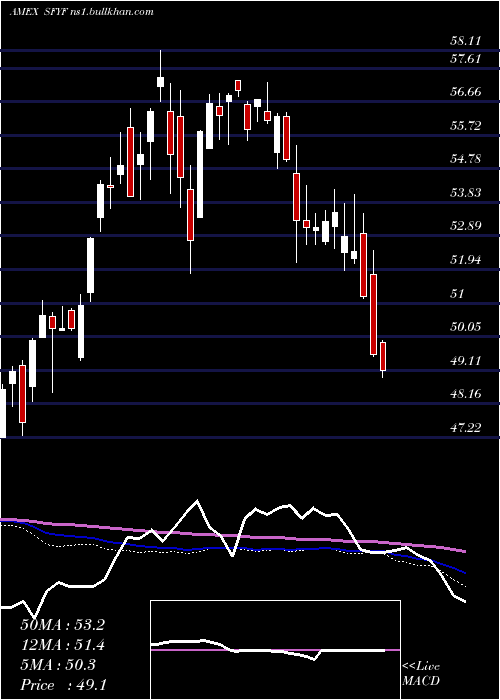
Task: Click the 57.61 price level label
Action: click(465, 58)
